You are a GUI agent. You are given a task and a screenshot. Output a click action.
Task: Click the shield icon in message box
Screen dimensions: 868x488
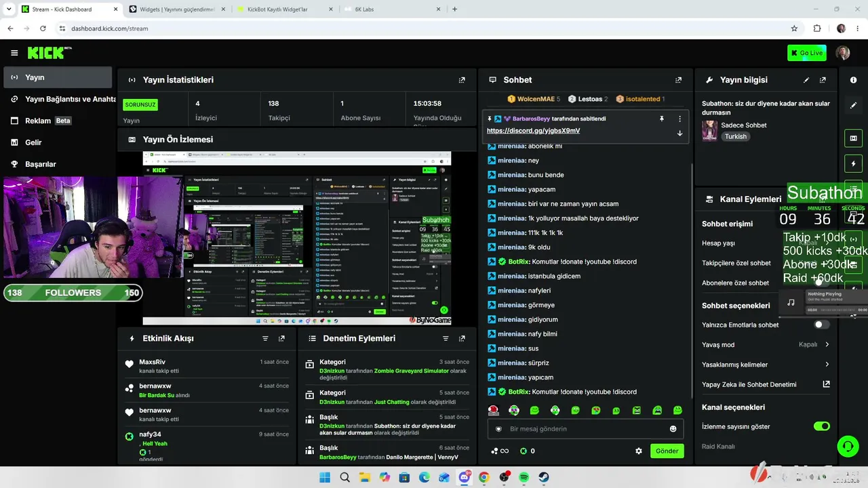pyautogui.click(x=498, y=428)
